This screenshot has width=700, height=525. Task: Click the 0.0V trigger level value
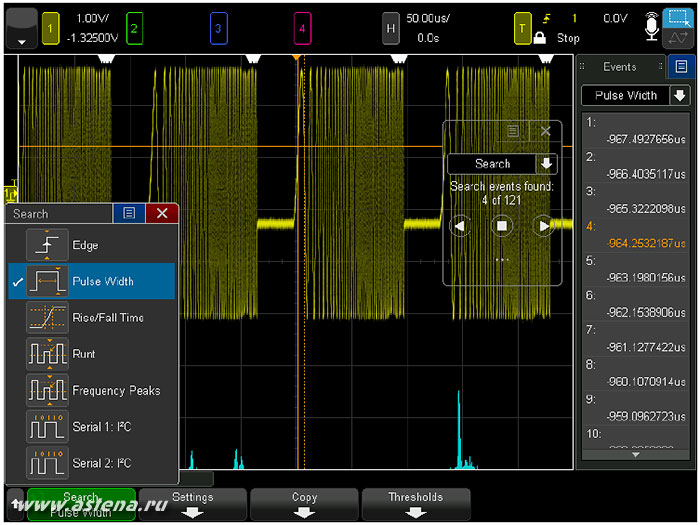pyautogui.click(x=615, y=18)
